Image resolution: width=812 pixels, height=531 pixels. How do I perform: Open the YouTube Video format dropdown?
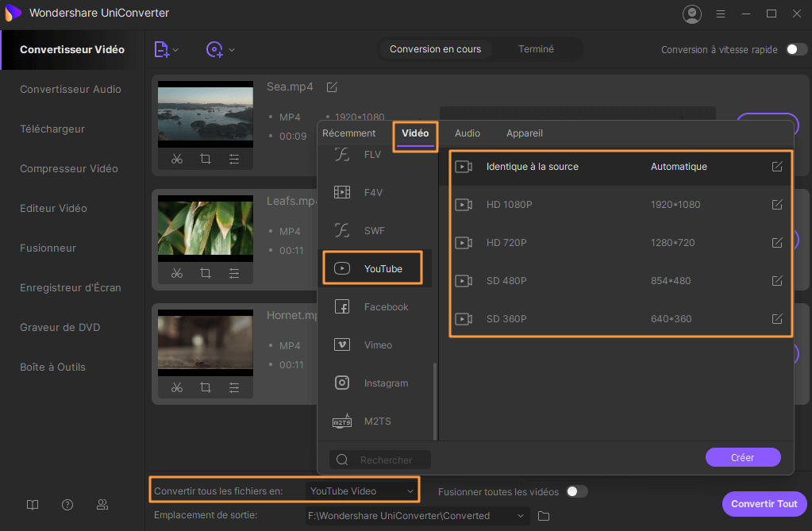362,491
